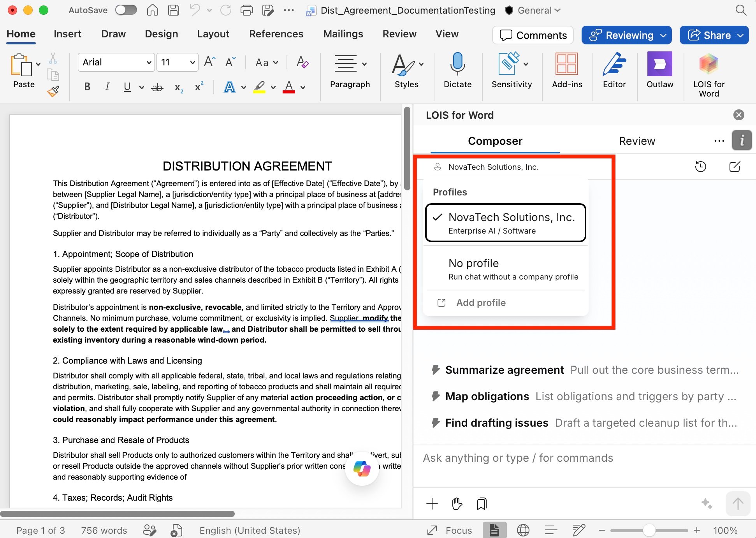Toggle Focus mode in status bar
The width and height of the screenshot is (756, 538).
point(450,530)
